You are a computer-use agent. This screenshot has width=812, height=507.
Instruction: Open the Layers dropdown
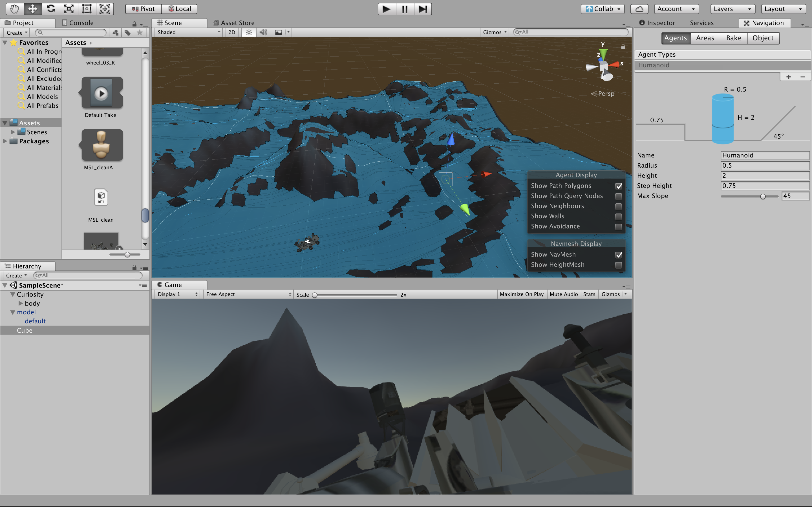[x=732, y=9]
